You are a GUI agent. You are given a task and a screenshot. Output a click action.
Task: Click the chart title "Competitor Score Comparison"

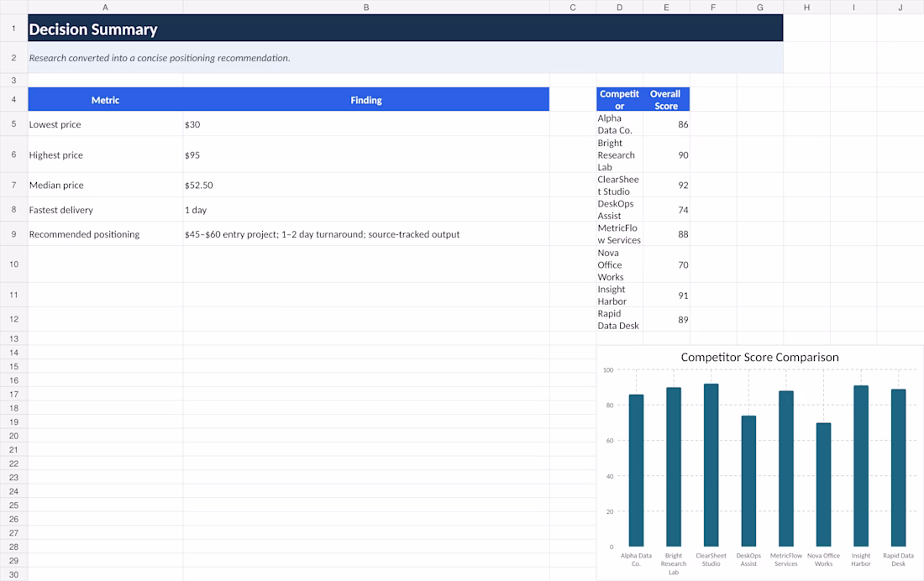[759, 357]
